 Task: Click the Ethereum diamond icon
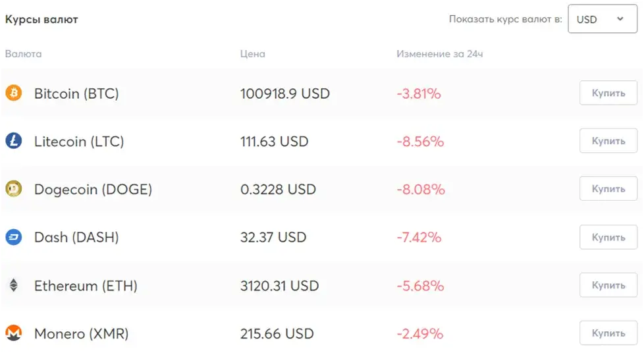[14, 285]
